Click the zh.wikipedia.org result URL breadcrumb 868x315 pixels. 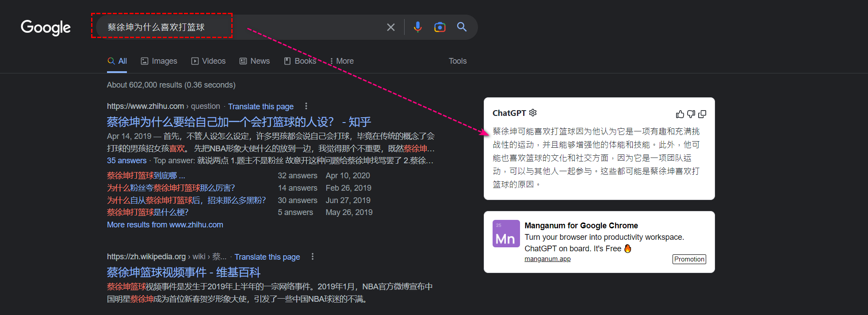[x=167, y=257]
